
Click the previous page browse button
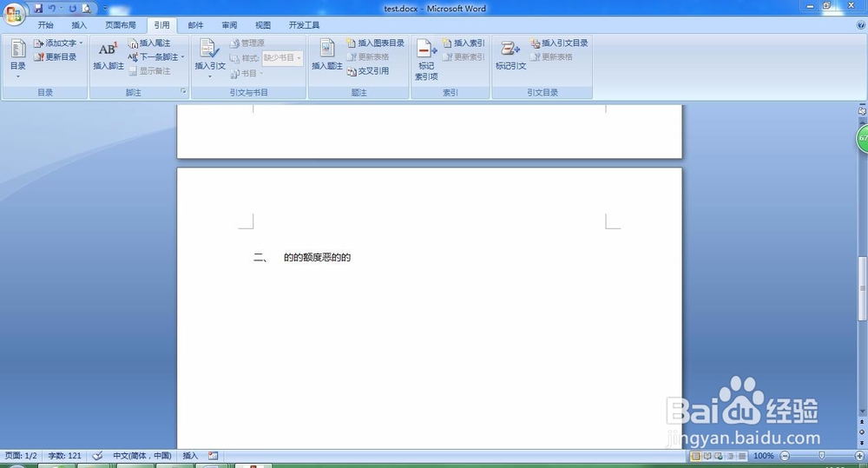[x=862, y=422]
